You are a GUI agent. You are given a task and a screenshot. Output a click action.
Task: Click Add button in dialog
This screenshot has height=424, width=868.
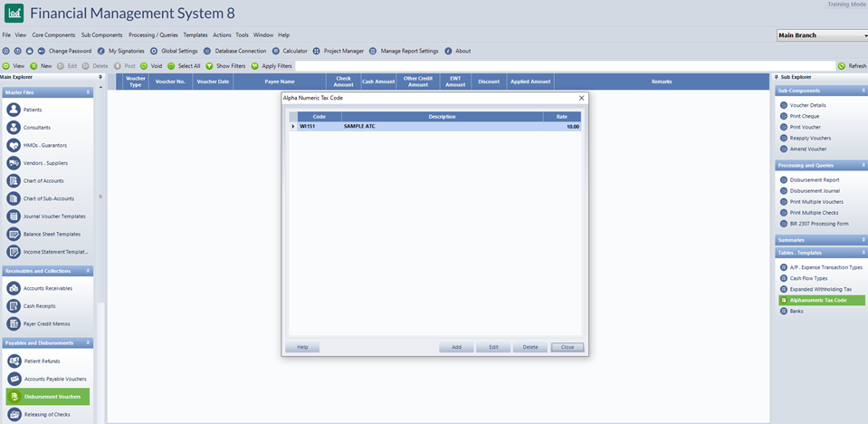coord(456,347)
